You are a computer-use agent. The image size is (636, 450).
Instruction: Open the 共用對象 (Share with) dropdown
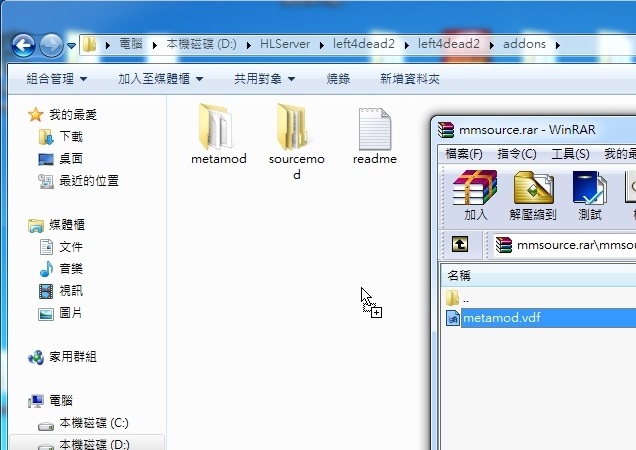coord(263,78)
